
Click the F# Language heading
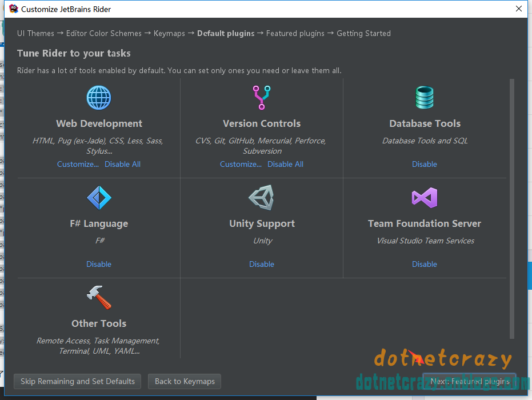tap(99, 223)
